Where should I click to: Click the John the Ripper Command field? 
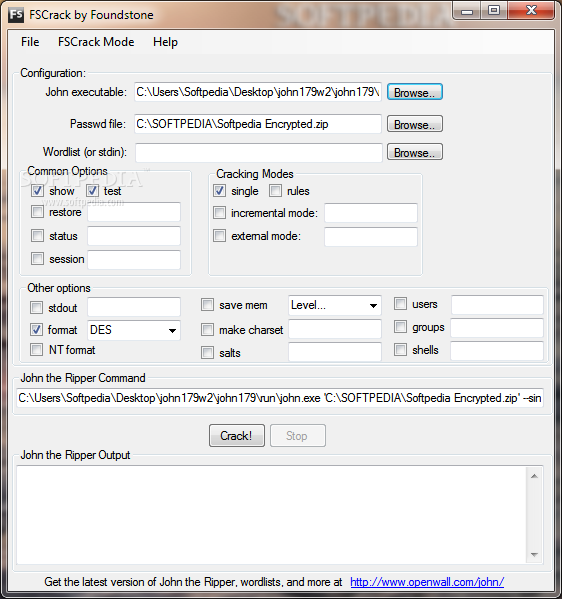click(280, 398)
